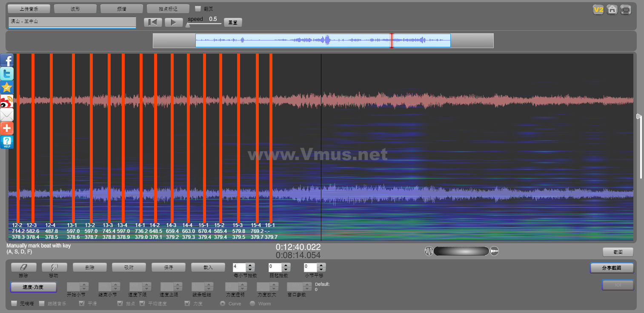
Task: Click the 保存 save button
Action: 169,267
